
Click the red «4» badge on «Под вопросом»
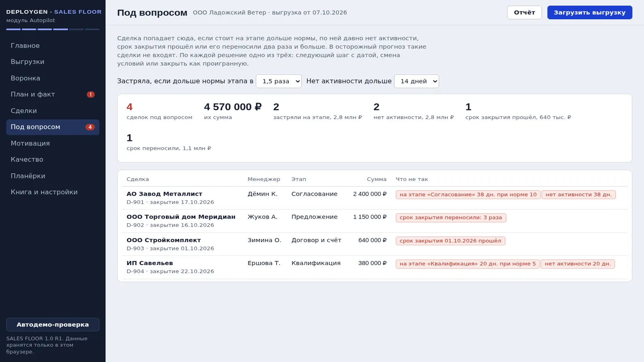click(90, 127)
